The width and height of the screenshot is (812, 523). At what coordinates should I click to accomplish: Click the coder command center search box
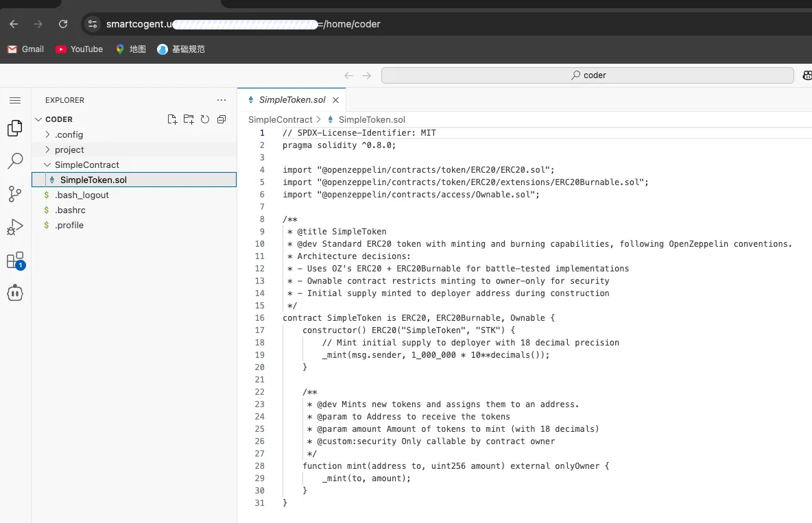point(587,75)
